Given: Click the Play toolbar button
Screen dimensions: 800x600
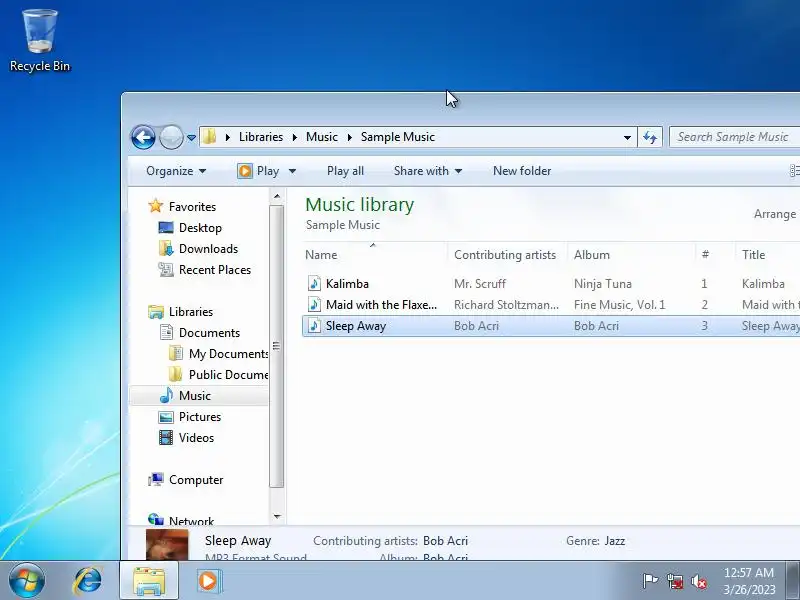Looking at the screenshot, I should 258,171.
